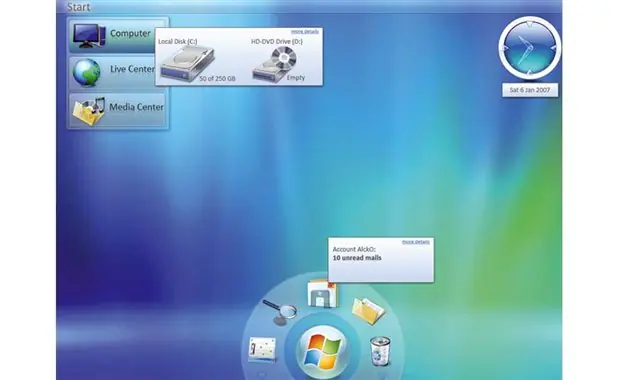Image resolution: width=618 pixels, height=380 pixels.
Task: Click the Local Disk (C:) drive icon
Action: [188, 63]
